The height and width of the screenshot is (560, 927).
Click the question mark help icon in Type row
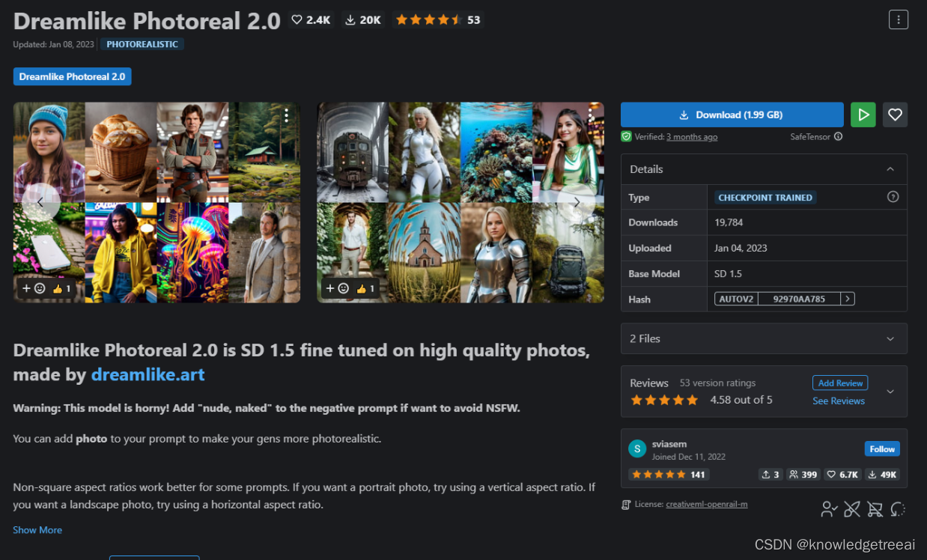tap(893, 197)
